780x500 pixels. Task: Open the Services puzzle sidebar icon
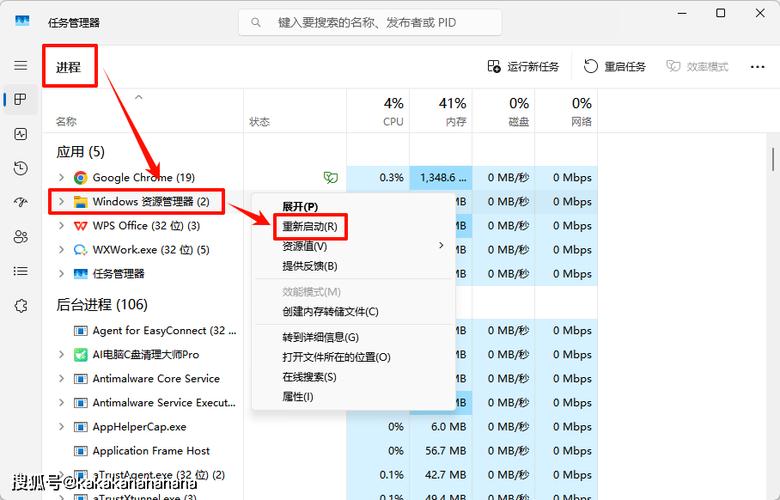coord(20,305)
